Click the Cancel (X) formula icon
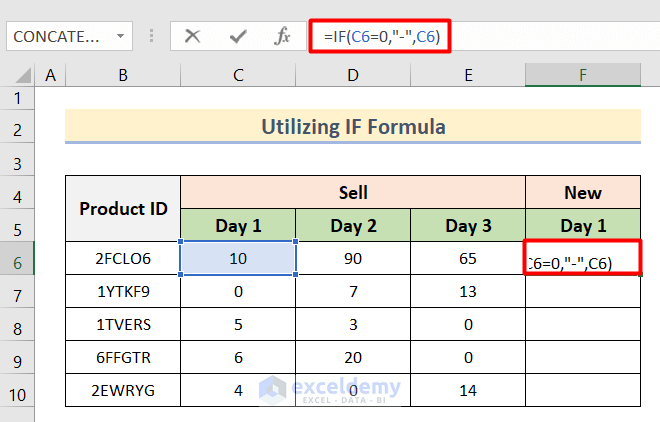Viewport: 660px width, 422px height. (x=193, y=37)
